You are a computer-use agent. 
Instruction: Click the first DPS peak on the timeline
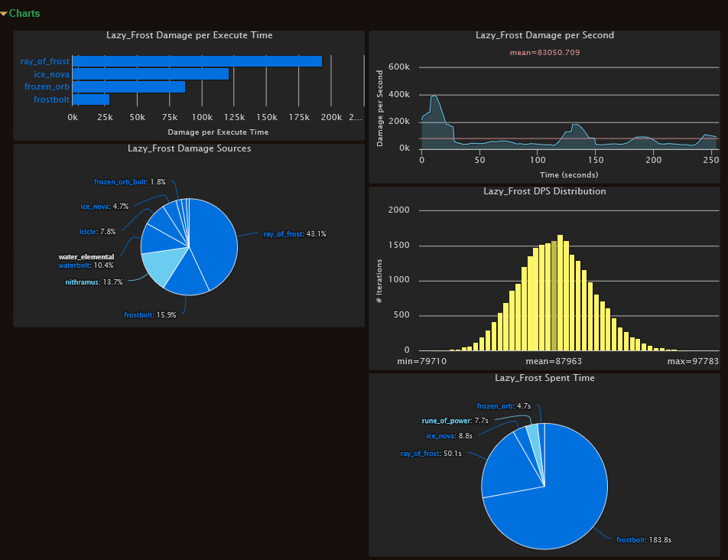click(434, 96)
